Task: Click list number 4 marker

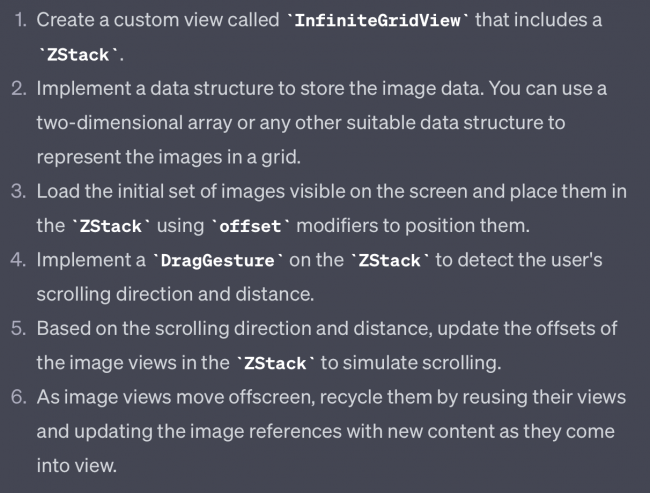Action: (x=19, y=260)
